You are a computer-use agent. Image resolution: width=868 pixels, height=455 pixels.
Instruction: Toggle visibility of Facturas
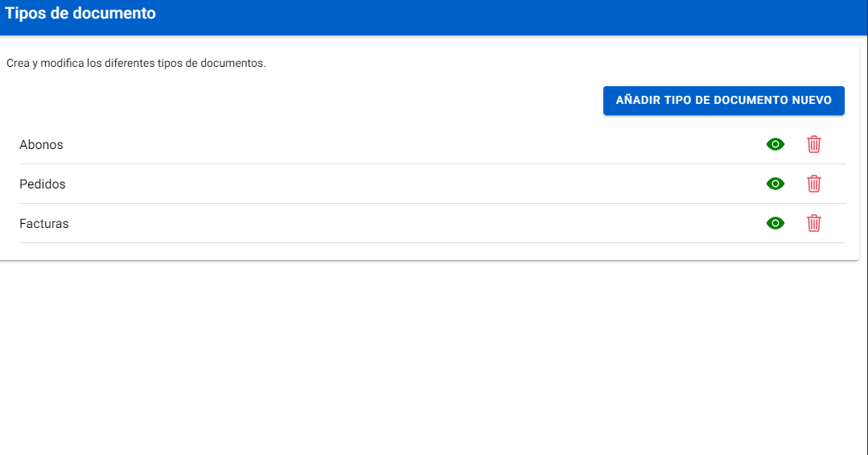[x=775, y=223]
